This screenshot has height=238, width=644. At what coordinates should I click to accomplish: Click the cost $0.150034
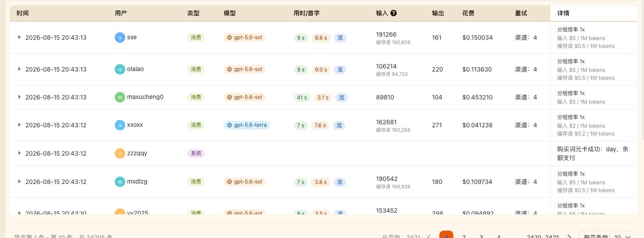(x=477, y=37)
